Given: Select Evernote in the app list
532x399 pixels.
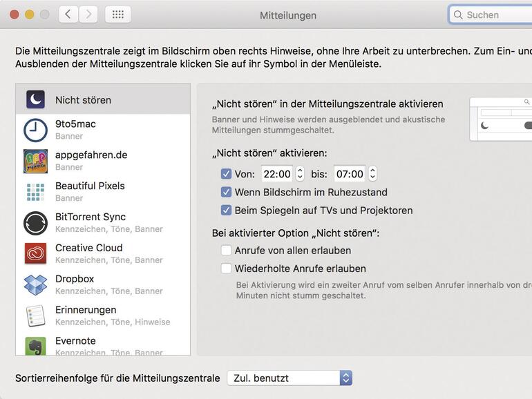Looking at the screenshot, I should (x=103, y=344).
